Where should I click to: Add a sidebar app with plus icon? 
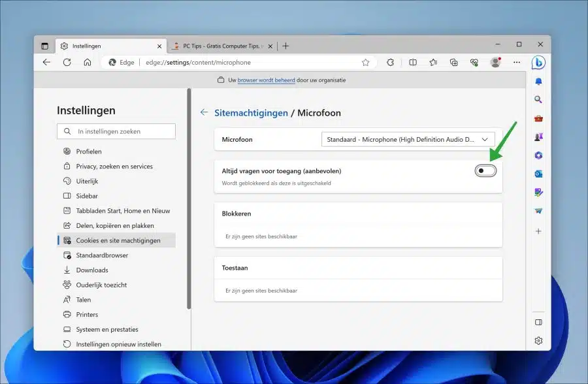pos(538,231)
